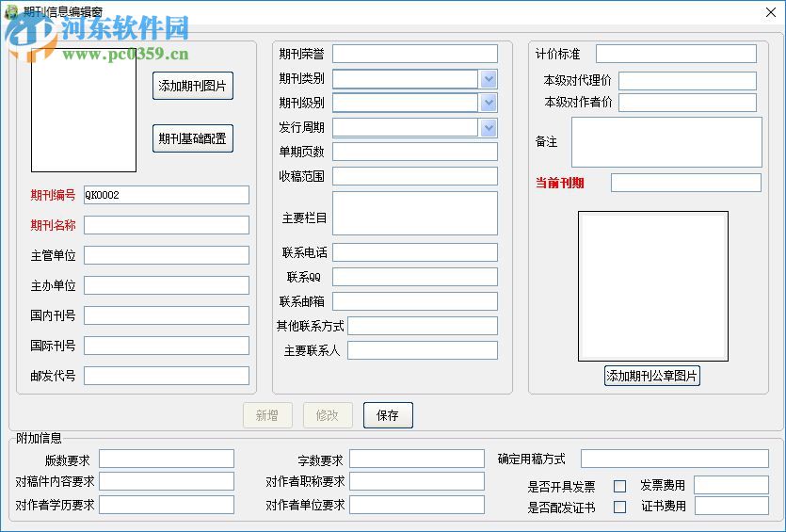Select the 本级对代理价 input box

click(x=688, y=81)
